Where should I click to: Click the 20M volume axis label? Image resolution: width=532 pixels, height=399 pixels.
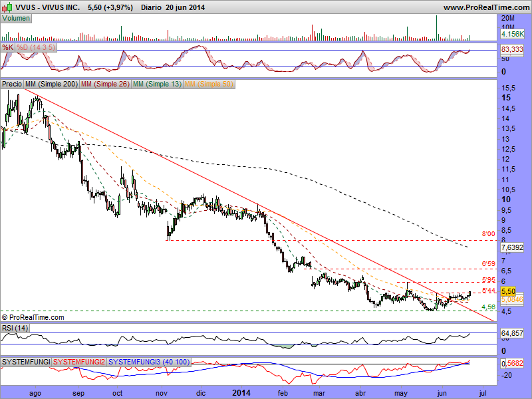pyautogui.click(x=508, y=19)
